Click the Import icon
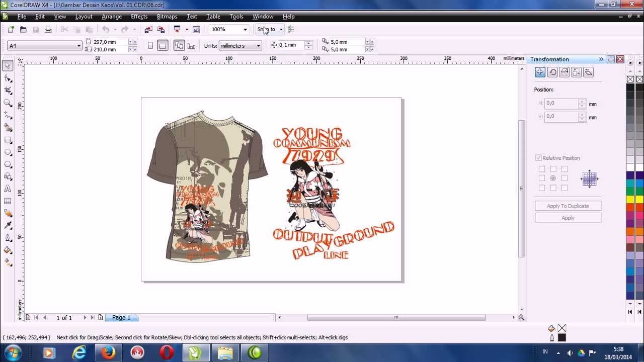The width and height of the screenshot is (644, 362). pyautogui.click(x=148, y=30)
